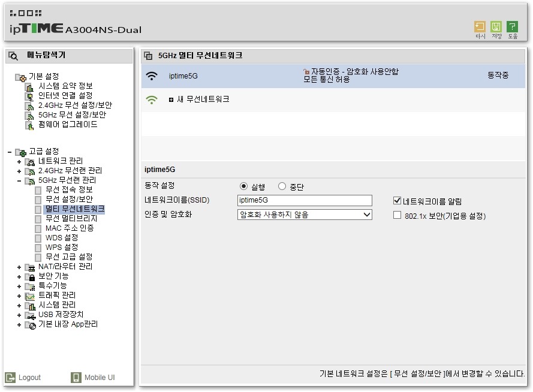Open the WPS 설정 menu item
The height and width of the screenshot is (392, 533).
[x=62, y=248]
